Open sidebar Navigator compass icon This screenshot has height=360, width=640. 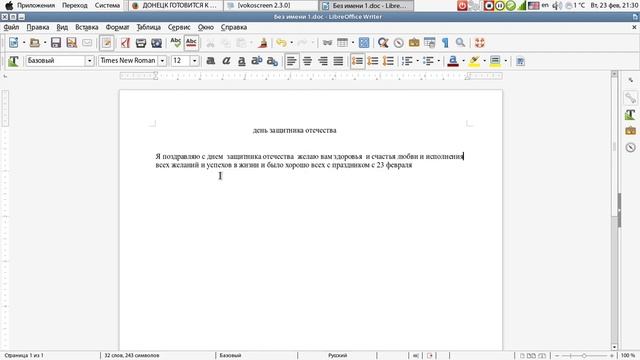click(x=631, y=147)
